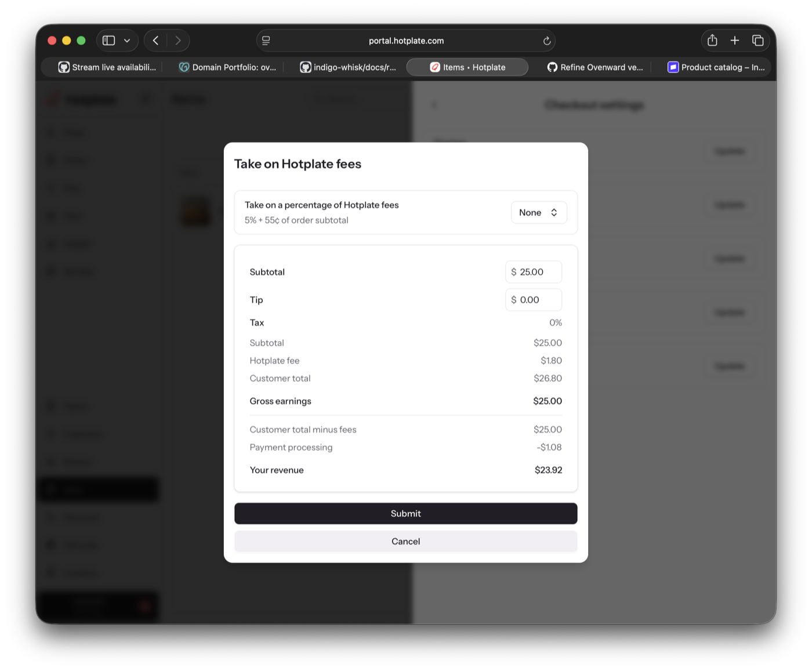
Task: Click the Hotplate fee $1.80 value
Action: pos(551,361)
